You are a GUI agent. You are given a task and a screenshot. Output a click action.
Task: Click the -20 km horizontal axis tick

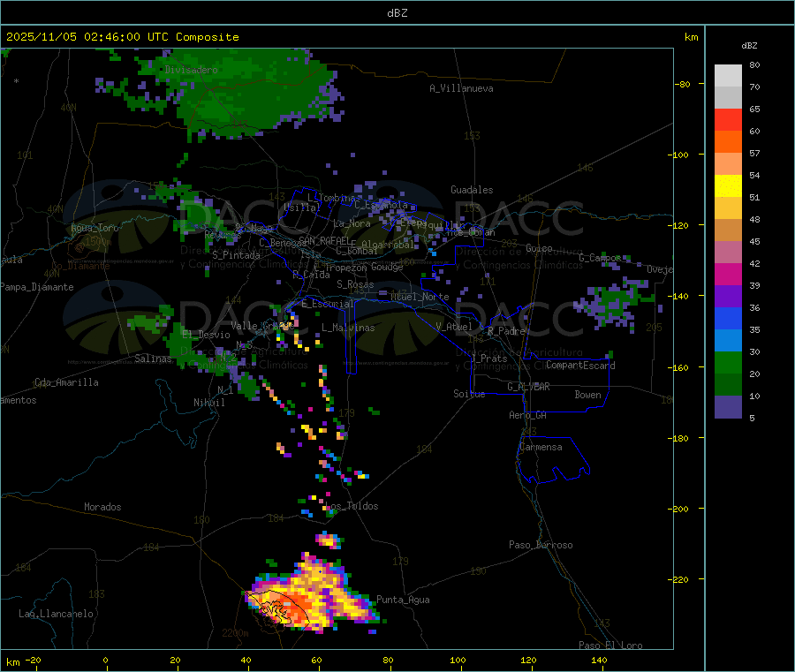click(33, 660)
